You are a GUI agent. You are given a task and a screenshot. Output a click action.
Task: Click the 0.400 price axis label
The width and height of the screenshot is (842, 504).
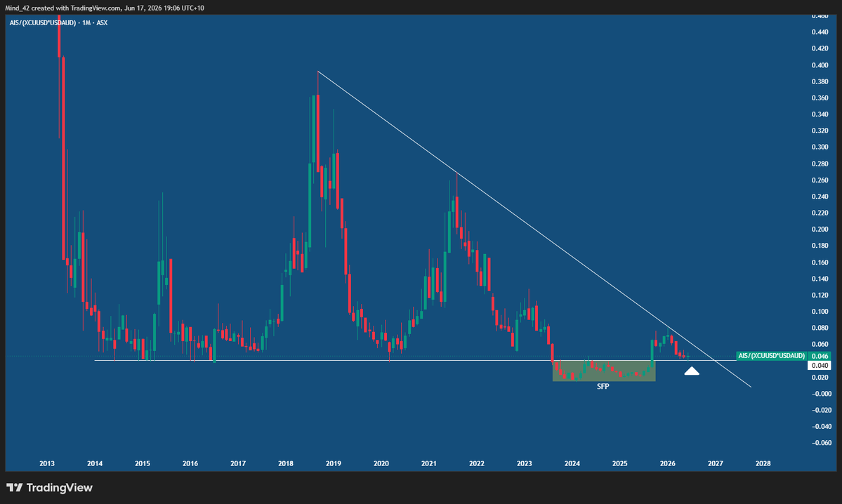[x=820, y=65]
